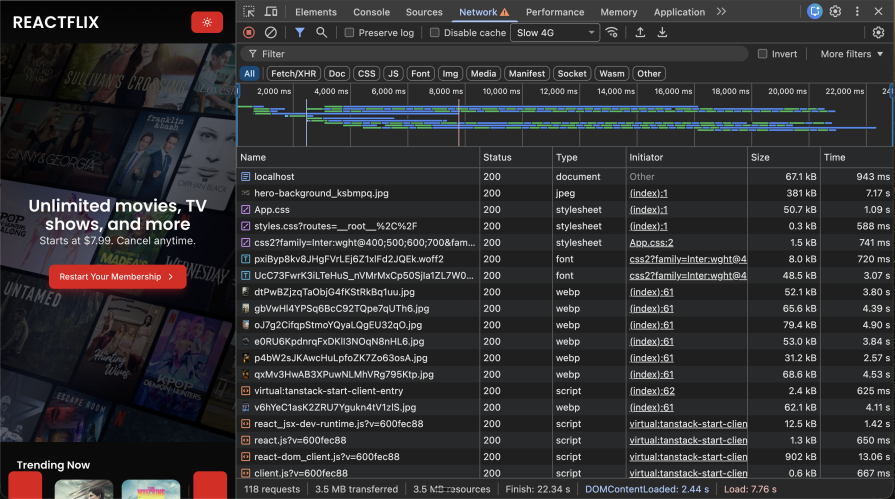Show more DevTools tabs via chevrons
This screenshot has height=499, width=895.
pos(721,12)
